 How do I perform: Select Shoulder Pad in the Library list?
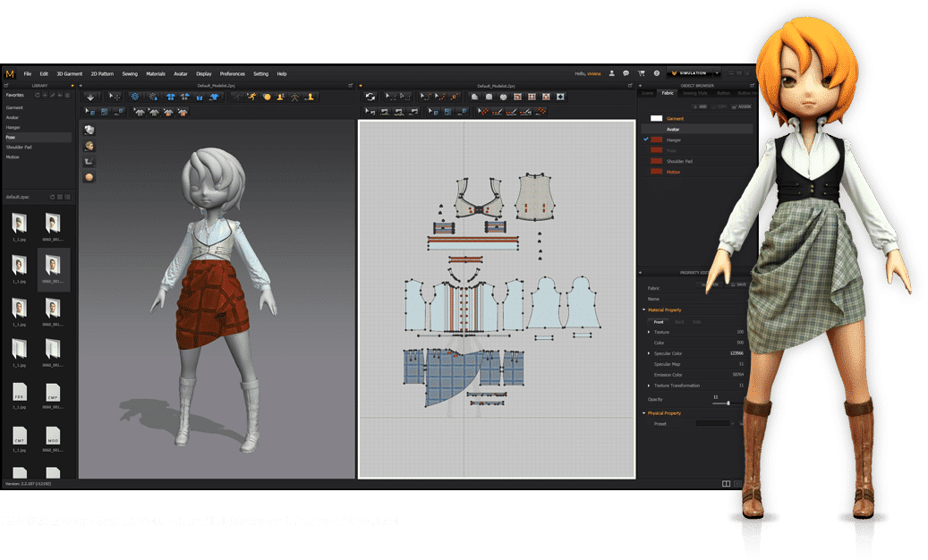19,148
